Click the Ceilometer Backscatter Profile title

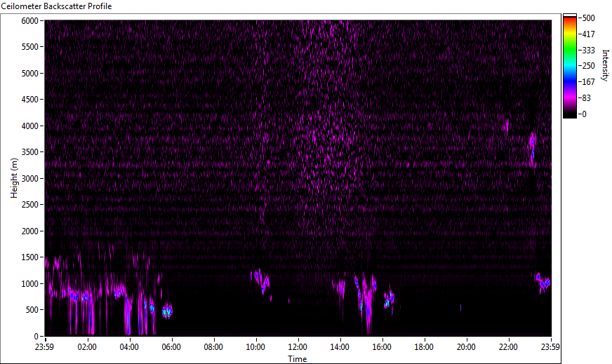tap(56, 6)
